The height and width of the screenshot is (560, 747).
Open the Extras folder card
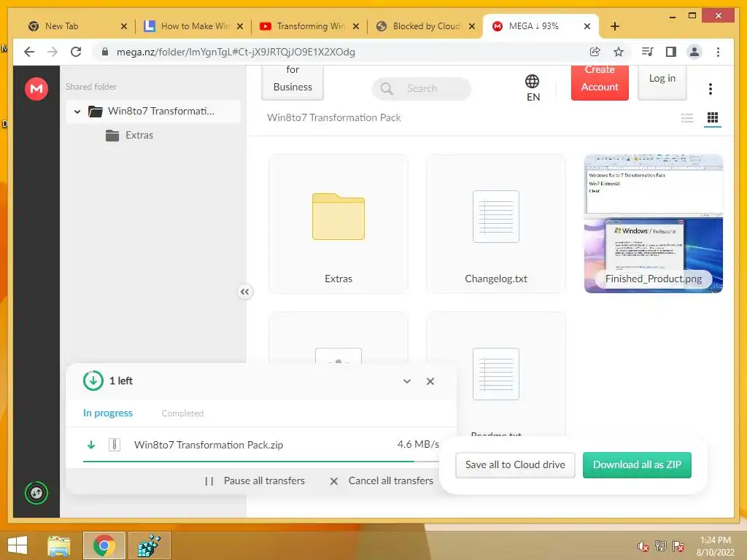(338, 223)
